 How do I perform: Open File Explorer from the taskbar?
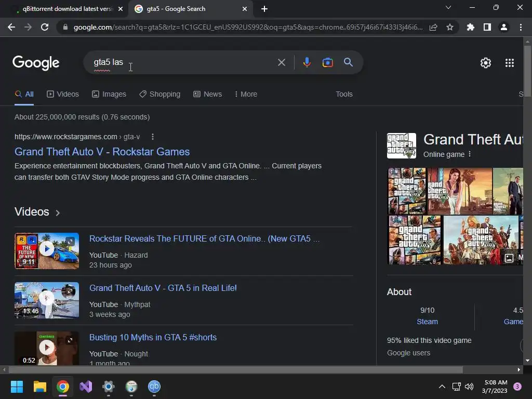[x=39, y=387]
